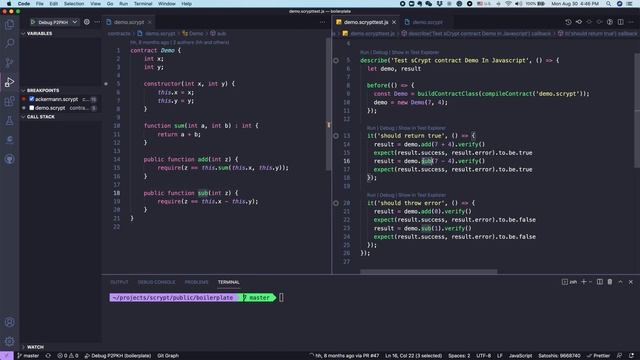Open timeline history icon in editor toolbar

tap(568, 22)
